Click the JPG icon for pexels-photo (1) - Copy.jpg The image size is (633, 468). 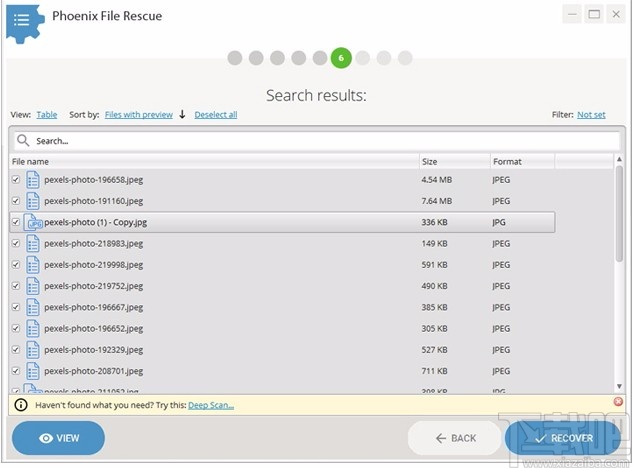tap(33, 222)
